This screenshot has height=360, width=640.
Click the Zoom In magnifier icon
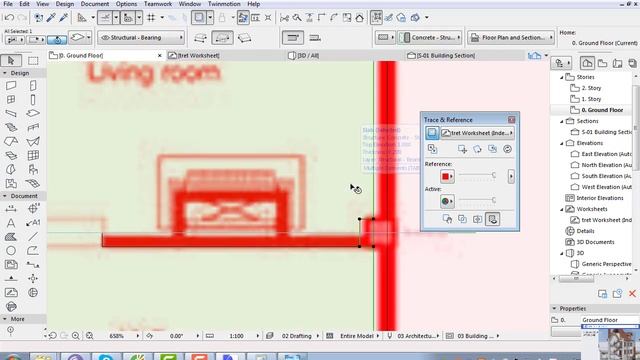76,336
